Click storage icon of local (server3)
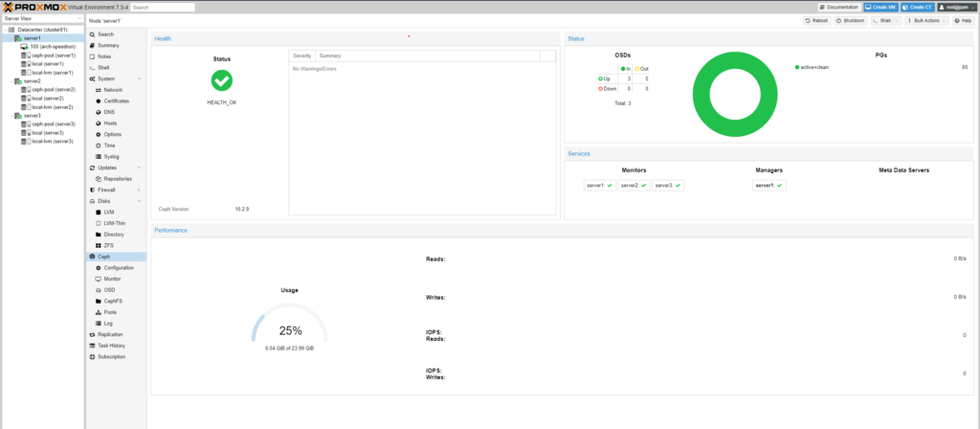The width and height of the screenshot is (980, 429). coord(26,132)
